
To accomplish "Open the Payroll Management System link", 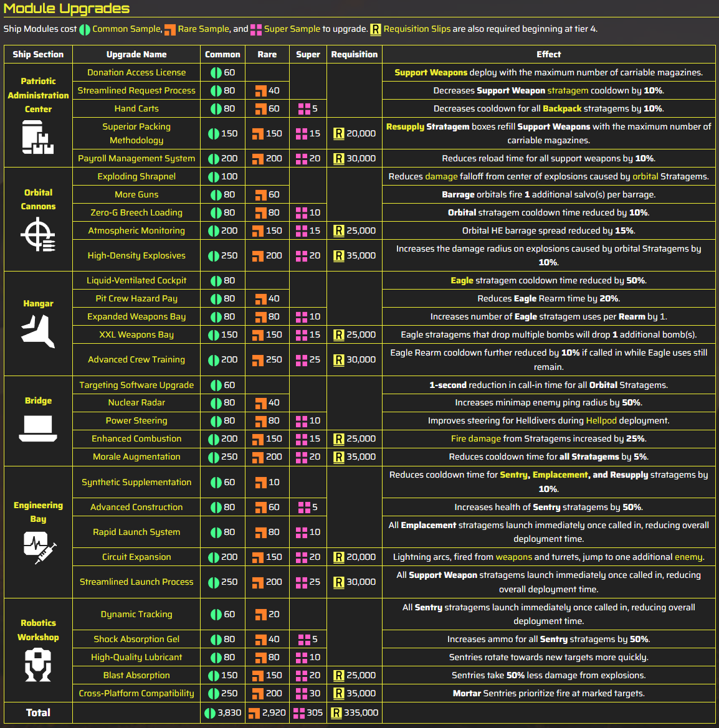I will pos(136,158).
